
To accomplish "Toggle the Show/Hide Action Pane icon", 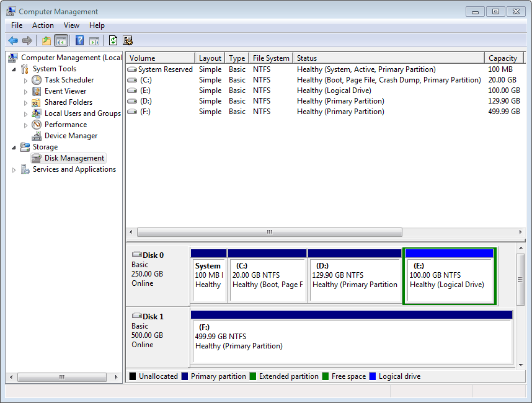I will pyautogui.click(x=94, y=40).
